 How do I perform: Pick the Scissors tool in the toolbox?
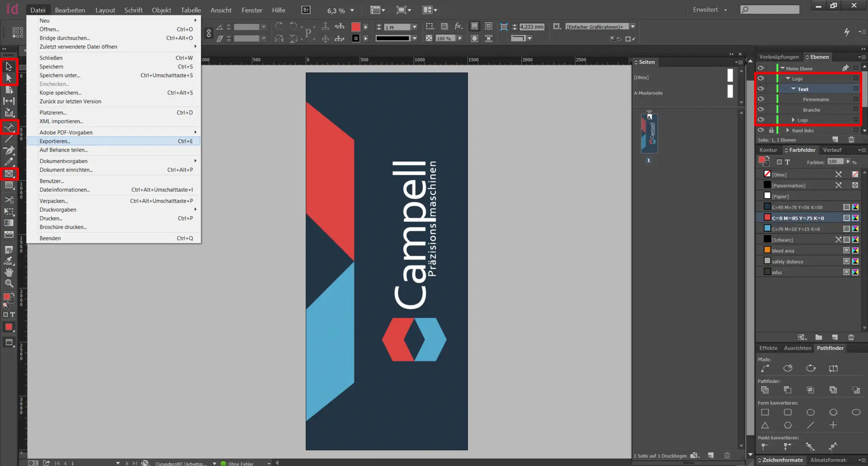click(9, 200)
